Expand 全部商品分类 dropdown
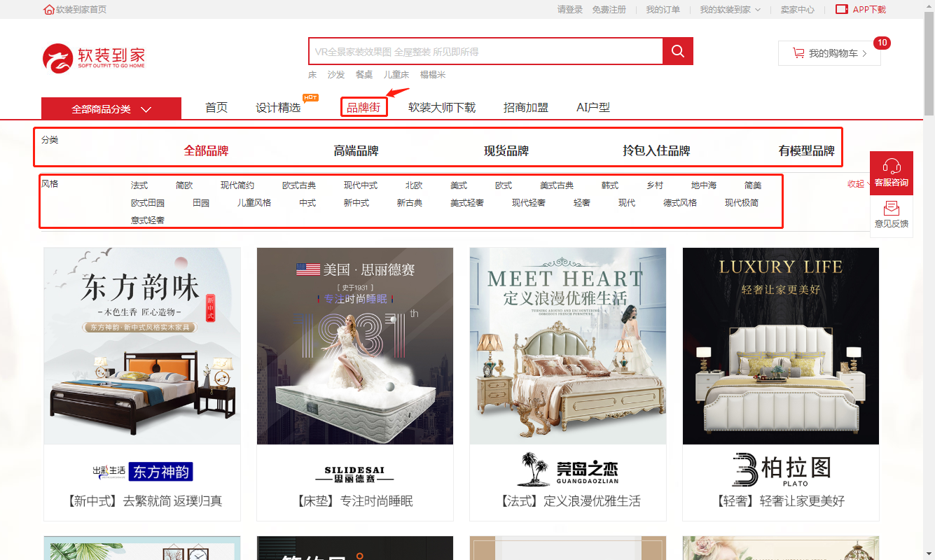 [x=111, y=109]
